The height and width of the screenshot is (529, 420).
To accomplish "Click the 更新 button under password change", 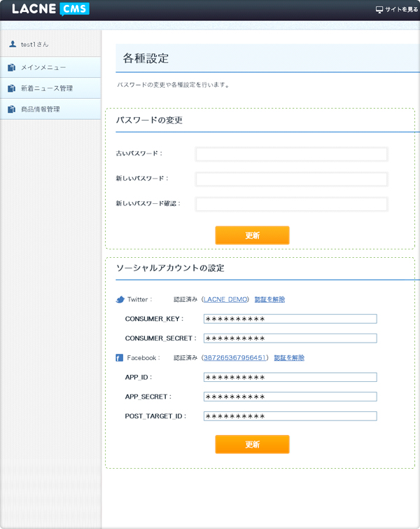I will [252, 235].
